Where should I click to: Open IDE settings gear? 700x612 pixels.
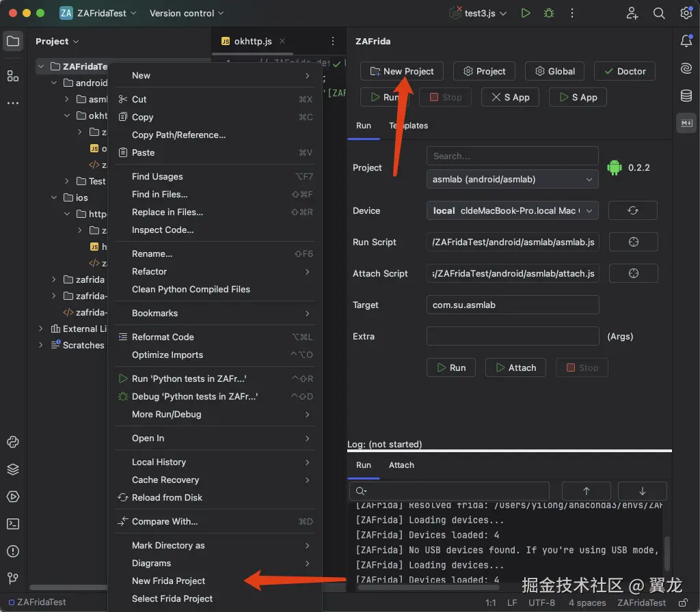click(686, 14)
